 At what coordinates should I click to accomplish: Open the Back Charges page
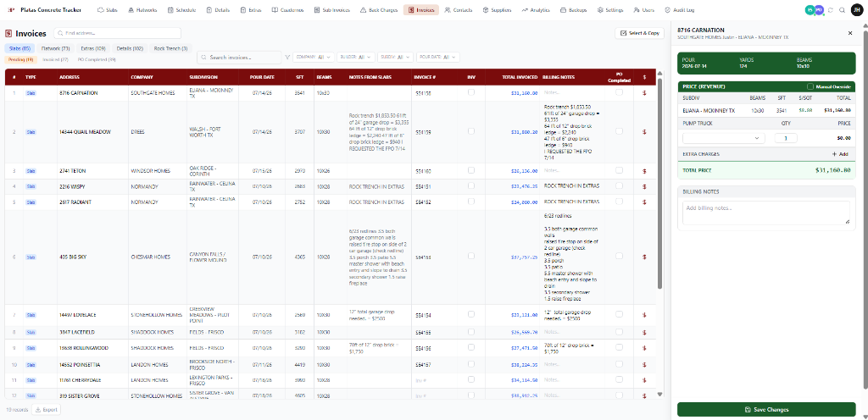click(x=379, y=10)
